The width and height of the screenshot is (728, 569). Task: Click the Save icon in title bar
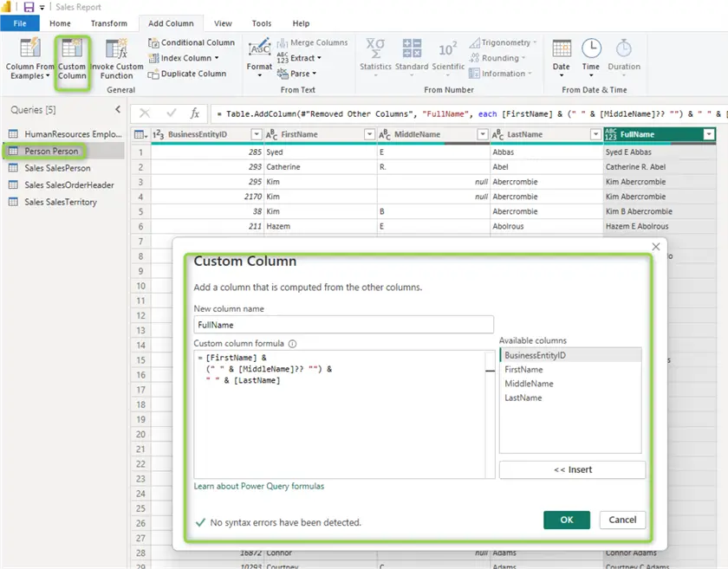click(x=29, y=7)
